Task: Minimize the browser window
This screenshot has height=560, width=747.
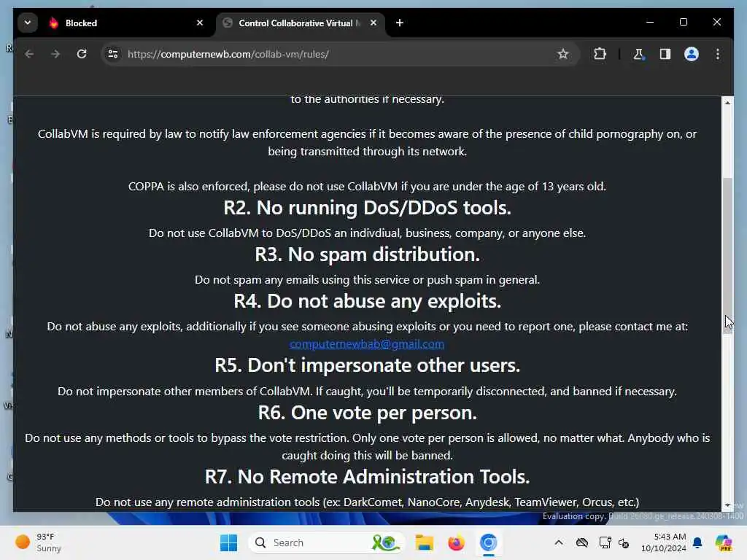Action: point(650,23)
